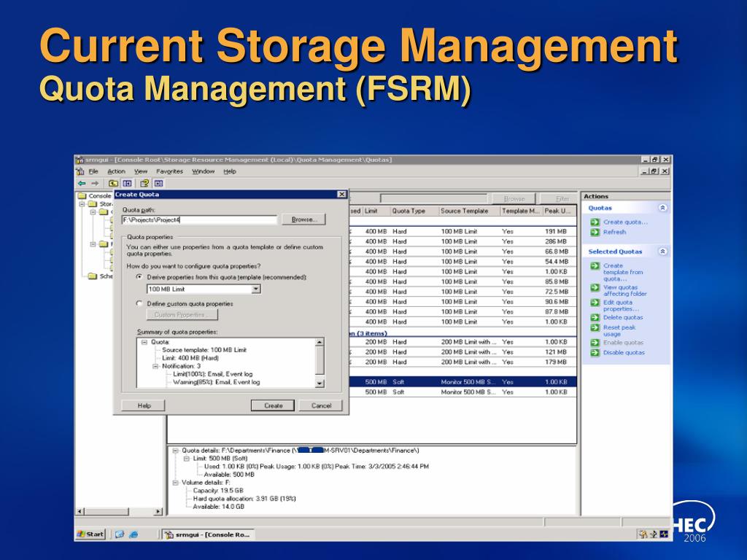The image size is (747, 560).
Task: Open the View menu
Action: 141,171
